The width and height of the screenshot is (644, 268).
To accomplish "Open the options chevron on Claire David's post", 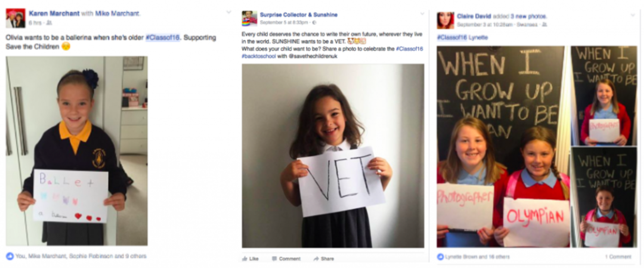I will pos(633,15).
